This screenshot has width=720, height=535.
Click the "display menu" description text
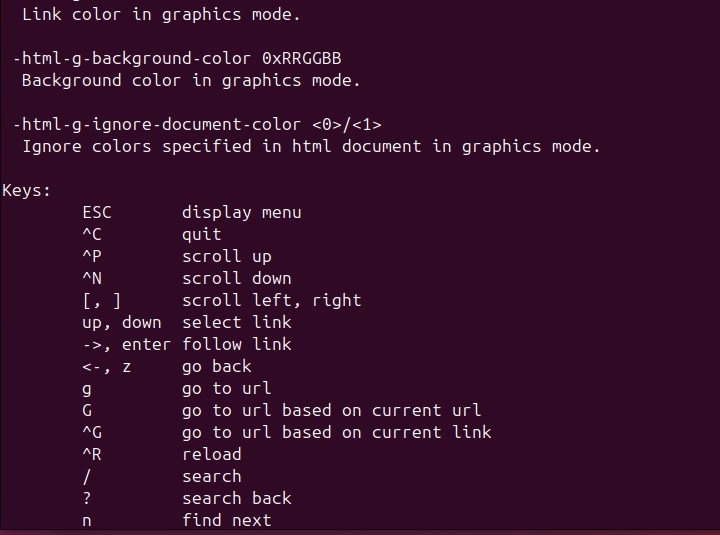(x=241, y=212)
